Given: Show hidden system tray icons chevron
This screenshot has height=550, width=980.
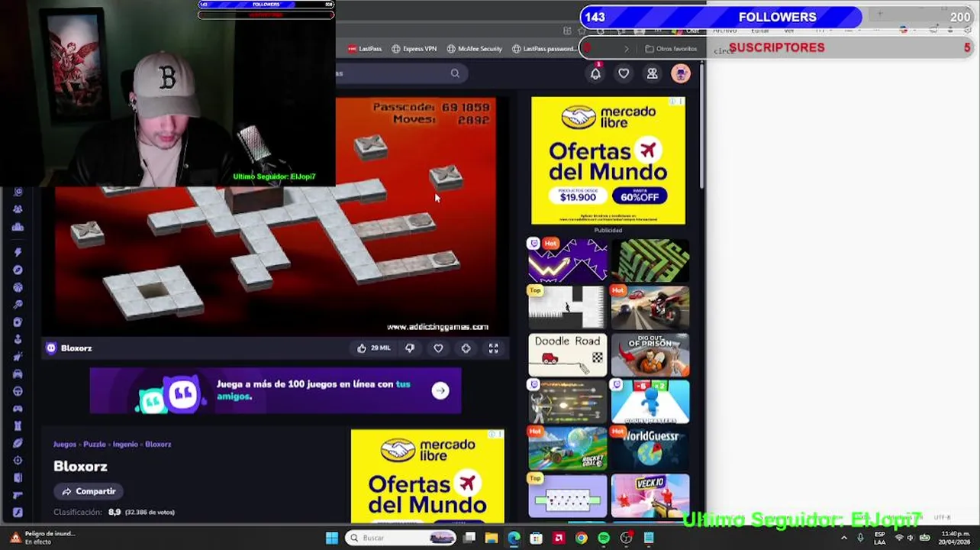Looking at the screenshot, I should [x=843, y=538].
